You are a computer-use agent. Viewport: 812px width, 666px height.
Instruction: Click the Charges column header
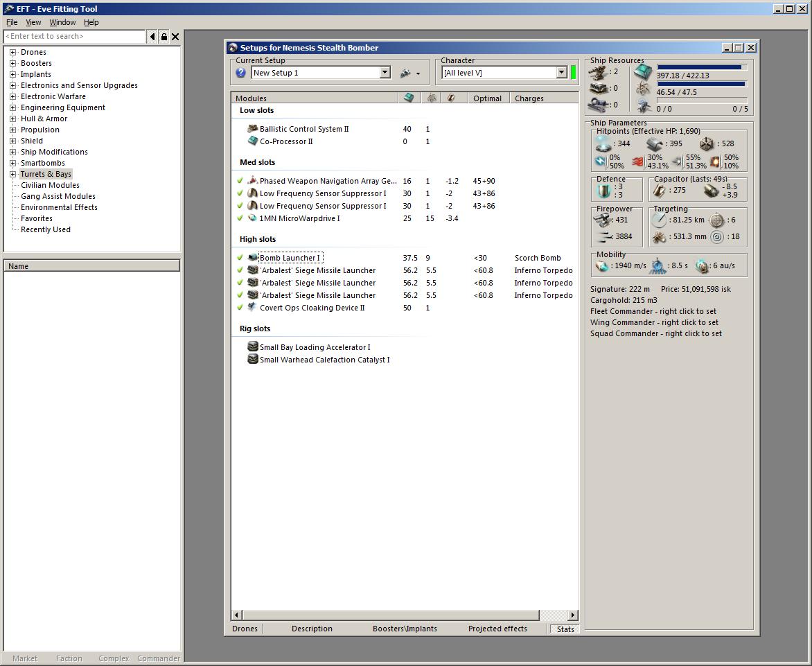point(544,98)
